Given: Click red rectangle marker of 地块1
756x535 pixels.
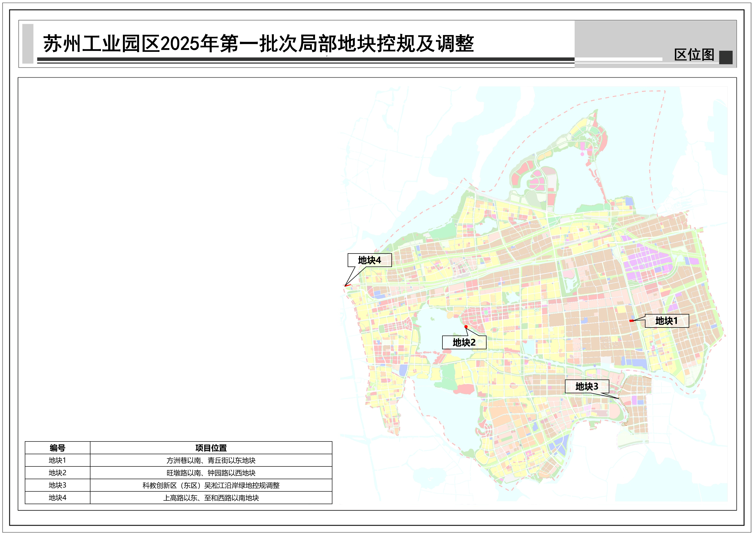Looking at the screenshot, I should coord(631,321).
